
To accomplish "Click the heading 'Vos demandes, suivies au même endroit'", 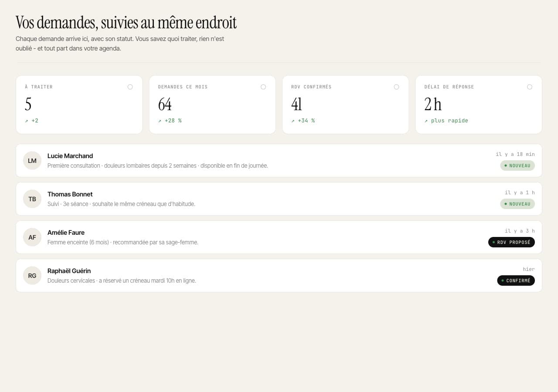I will (x=126, y=22).
